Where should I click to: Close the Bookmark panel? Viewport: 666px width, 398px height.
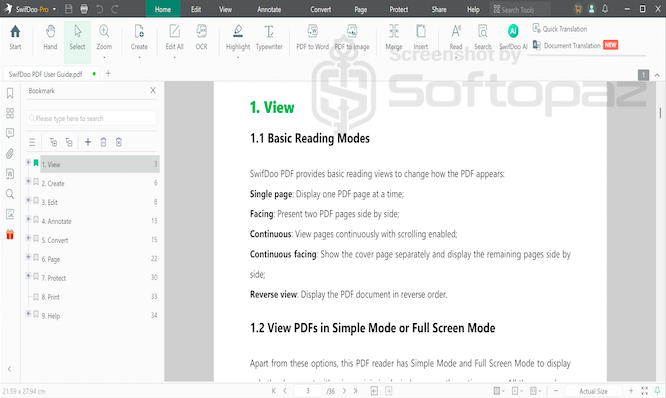pyautogui.click(x=153, y=90)
